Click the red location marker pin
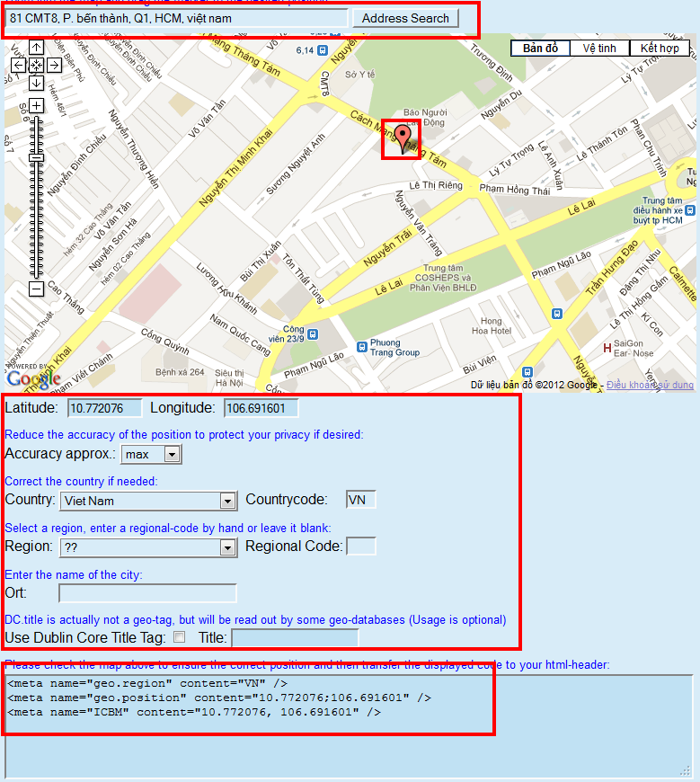Screen dimensions: 700x782 (x=403, y=138)
